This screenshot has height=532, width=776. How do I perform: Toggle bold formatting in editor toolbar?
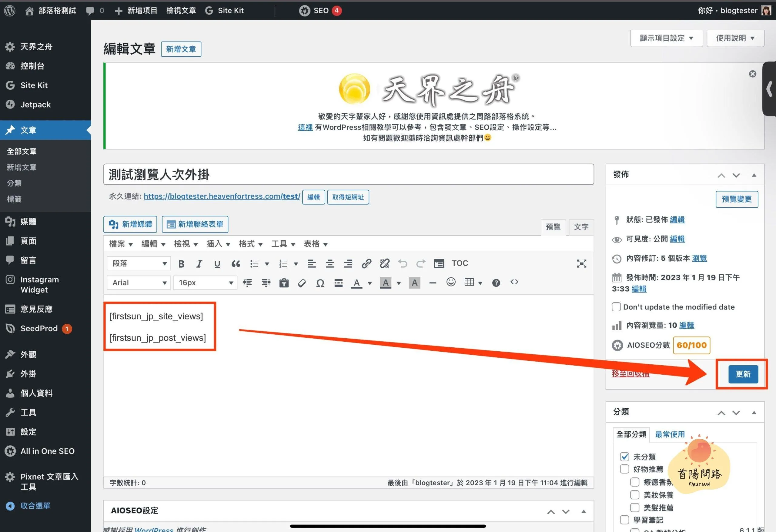point(181,264)
